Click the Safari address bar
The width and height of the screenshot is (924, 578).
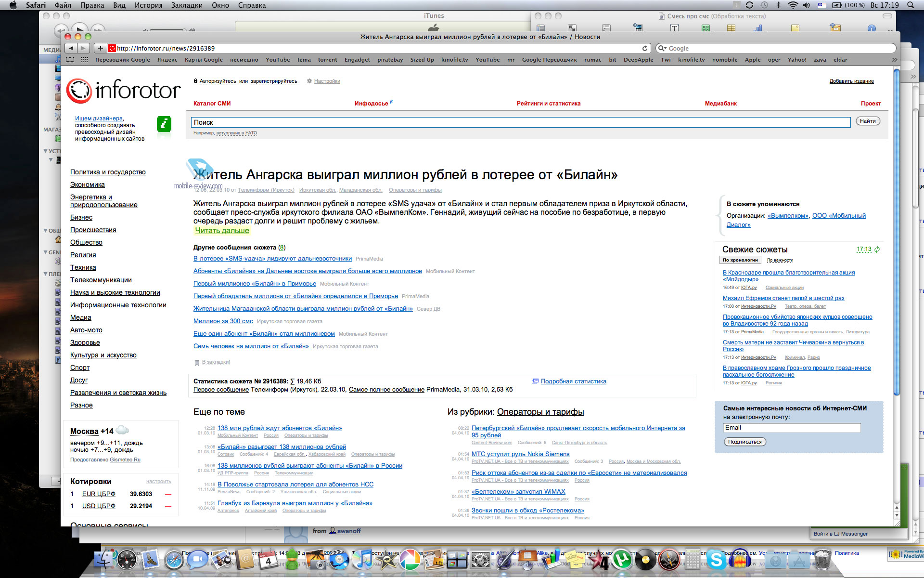click(378, 48)
